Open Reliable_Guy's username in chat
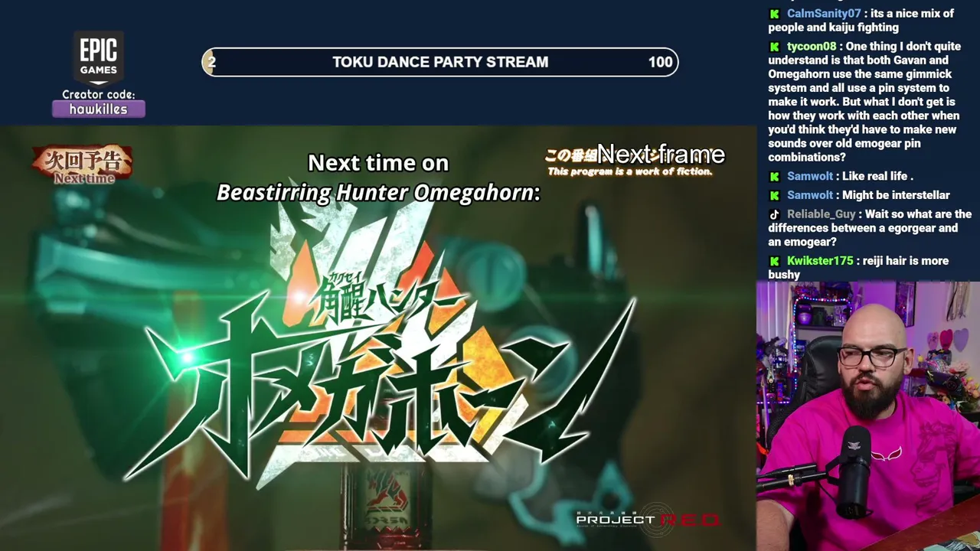This screenshot has width=980, height=551. pyautogui.click(x=822, y=215)
